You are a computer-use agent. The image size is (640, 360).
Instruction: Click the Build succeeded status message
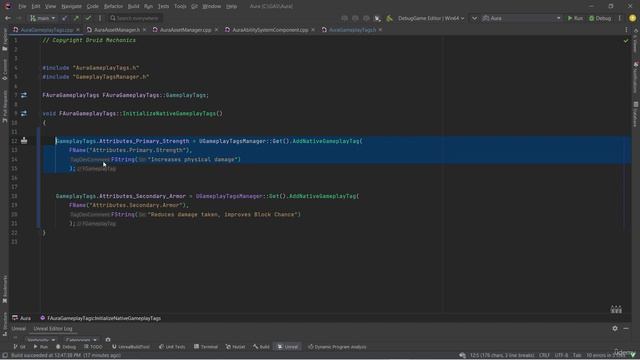(x=65, y=356)
